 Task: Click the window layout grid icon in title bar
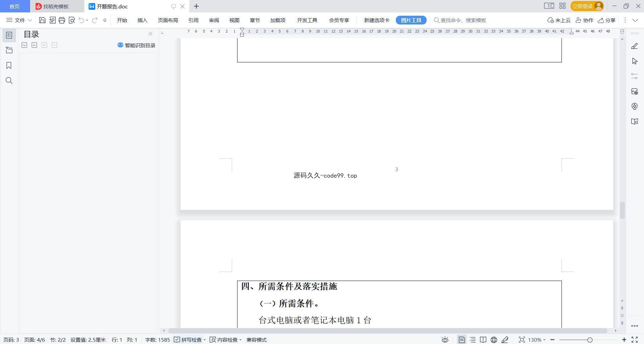pos(562,6)
